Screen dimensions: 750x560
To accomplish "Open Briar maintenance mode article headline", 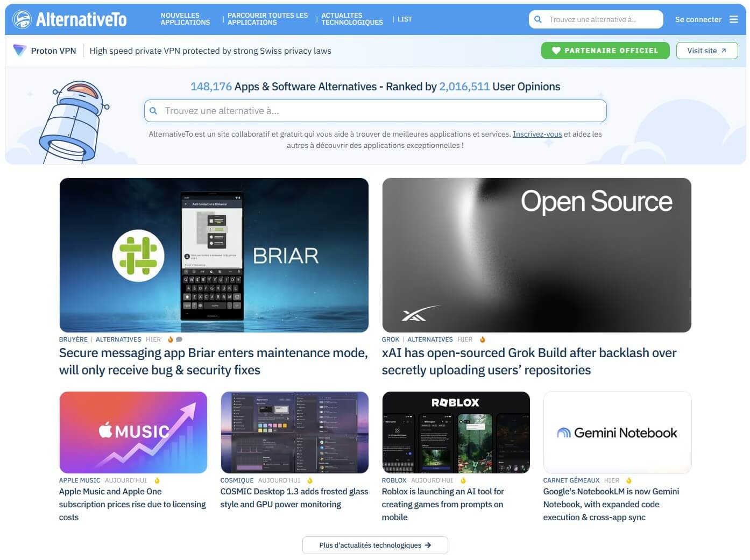I will click(x=214, y=361).
